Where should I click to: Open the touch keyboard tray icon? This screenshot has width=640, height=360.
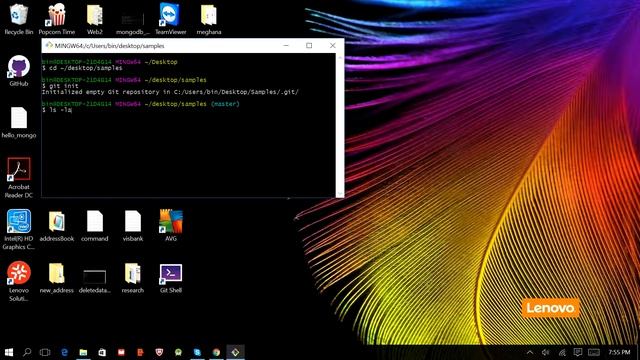point(594,352)
